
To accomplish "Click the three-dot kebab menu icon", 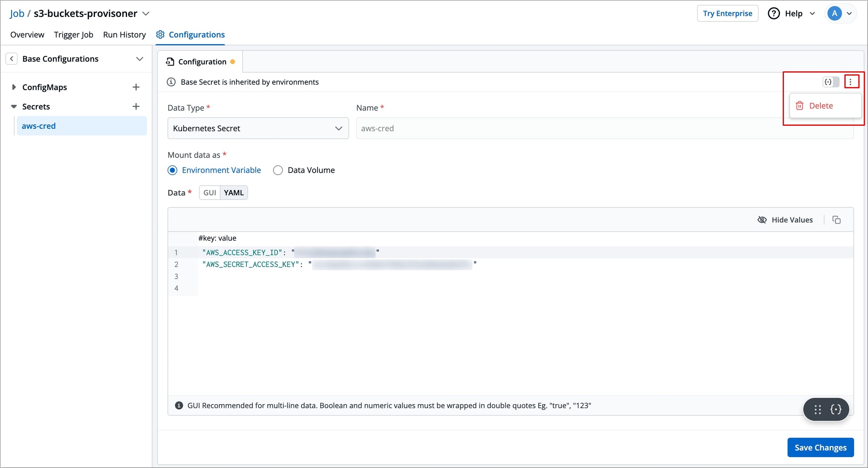I will [851, 82].
